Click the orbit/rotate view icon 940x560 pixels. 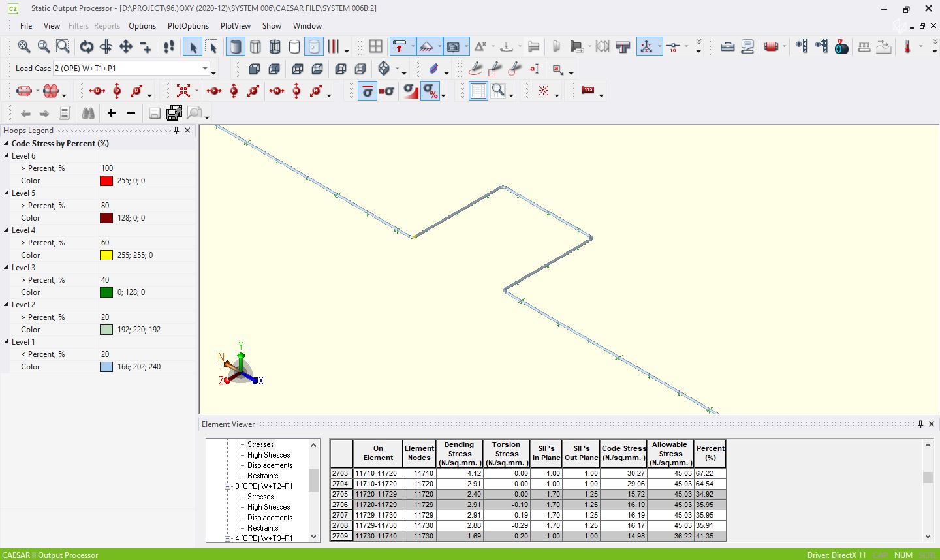coord(86,46)
